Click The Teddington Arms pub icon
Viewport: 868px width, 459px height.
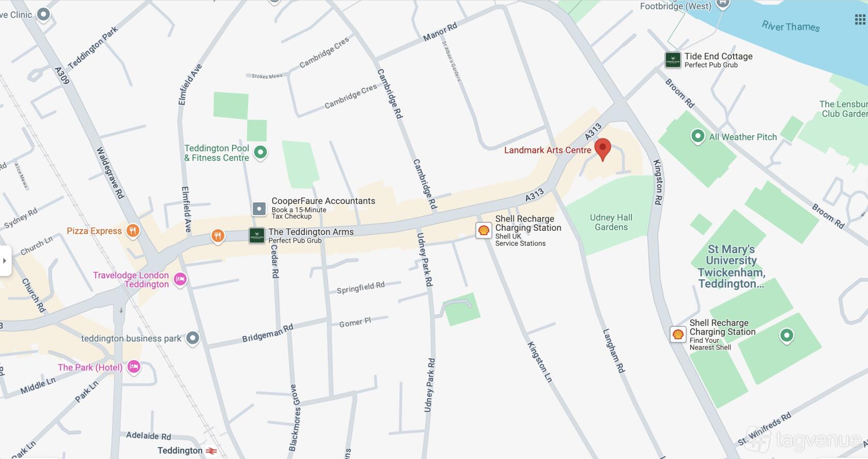(x=257, y=235)
